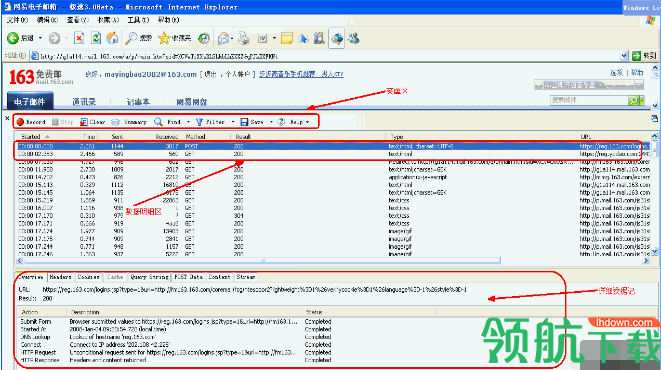
Task: Switch to the Headers tab
Action: [60, 277]
